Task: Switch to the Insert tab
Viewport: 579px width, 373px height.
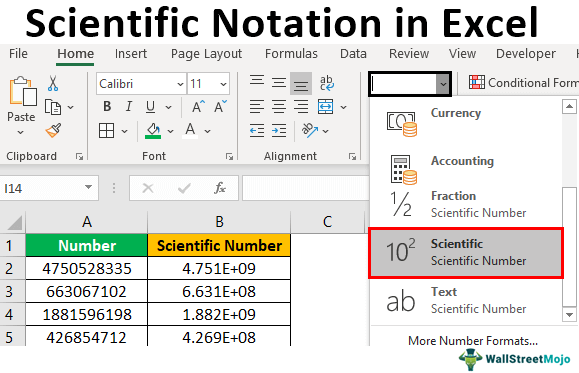Action: point(131,54)
